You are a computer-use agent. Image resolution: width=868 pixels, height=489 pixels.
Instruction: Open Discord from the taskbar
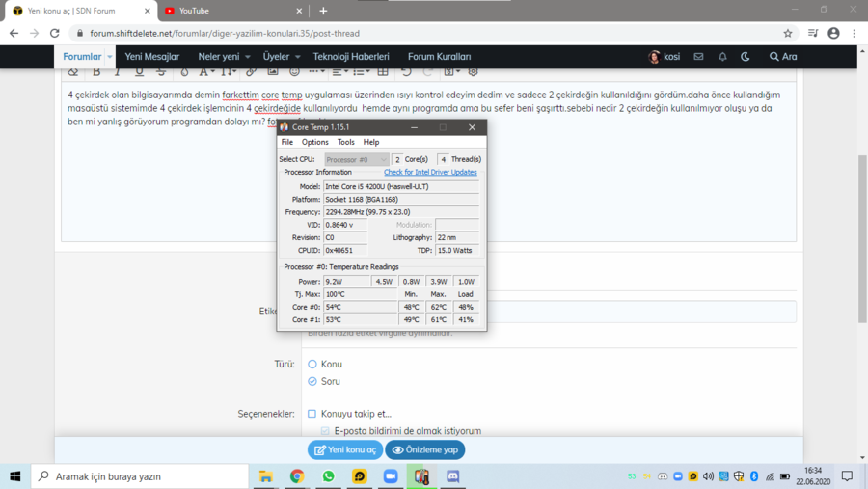453,476
